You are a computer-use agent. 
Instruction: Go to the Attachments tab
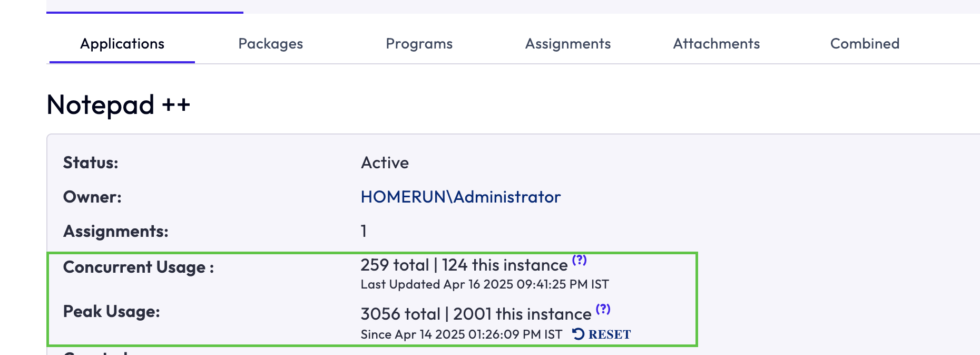(717, 44)
